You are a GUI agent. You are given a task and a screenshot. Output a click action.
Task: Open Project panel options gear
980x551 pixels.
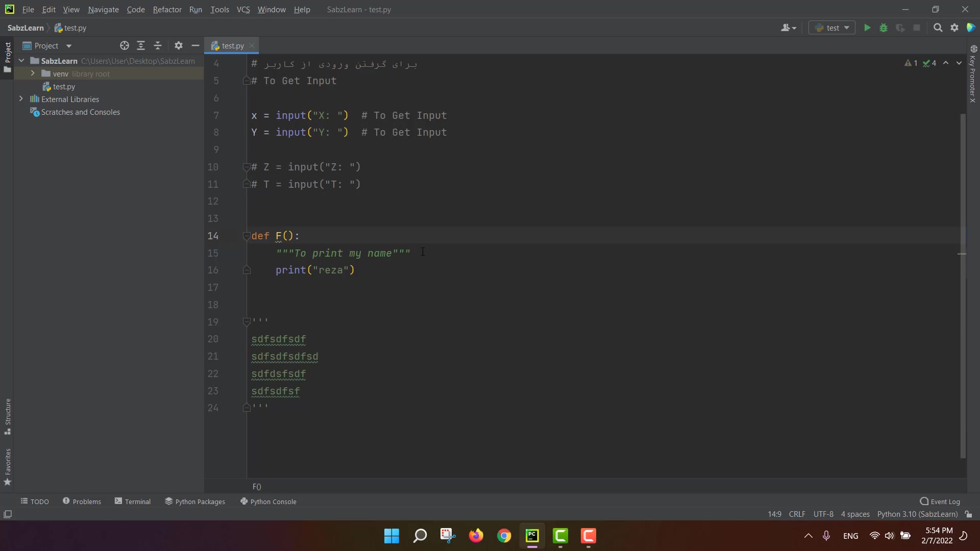click(178, 46)
